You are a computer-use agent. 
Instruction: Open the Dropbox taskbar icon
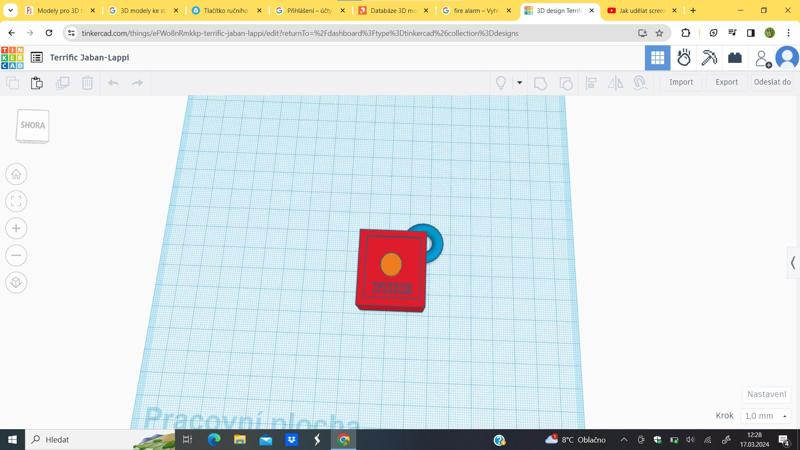(291, 439)
